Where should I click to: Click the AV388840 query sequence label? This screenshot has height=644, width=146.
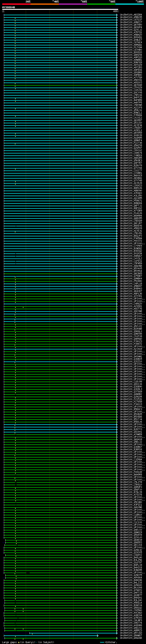click(x=8, y=8)
